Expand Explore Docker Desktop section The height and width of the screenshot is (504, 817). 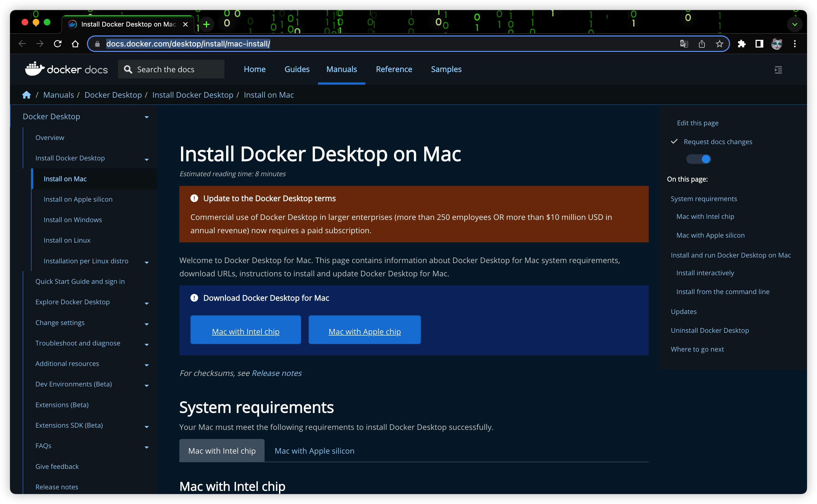point(146,303)
